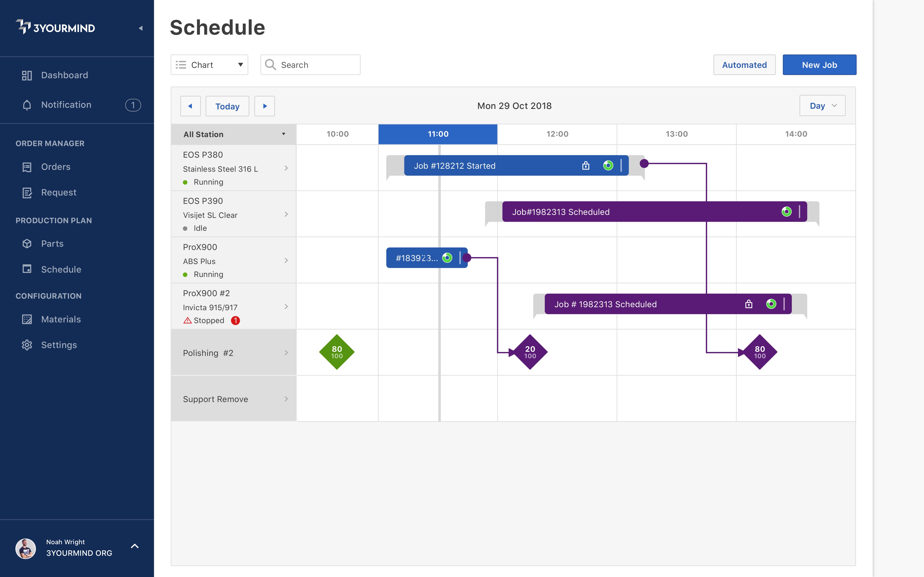The image size is (924, 577).
Task: Click the Today button in the timeline
Action: coord(227,106)
